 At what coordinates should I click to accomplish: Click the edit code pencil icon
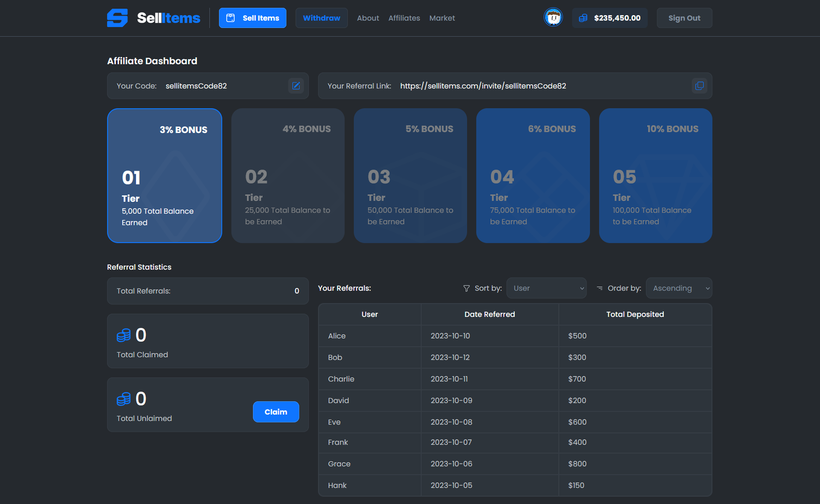tap(296, 86)
